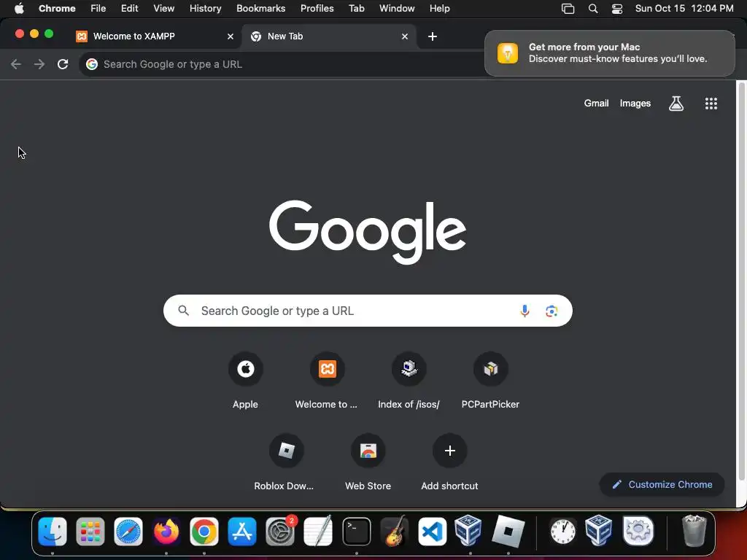Viewport: 747px width, 560px height.
Task: Close the New Tab tab
Action: click(x=405, y=36)
